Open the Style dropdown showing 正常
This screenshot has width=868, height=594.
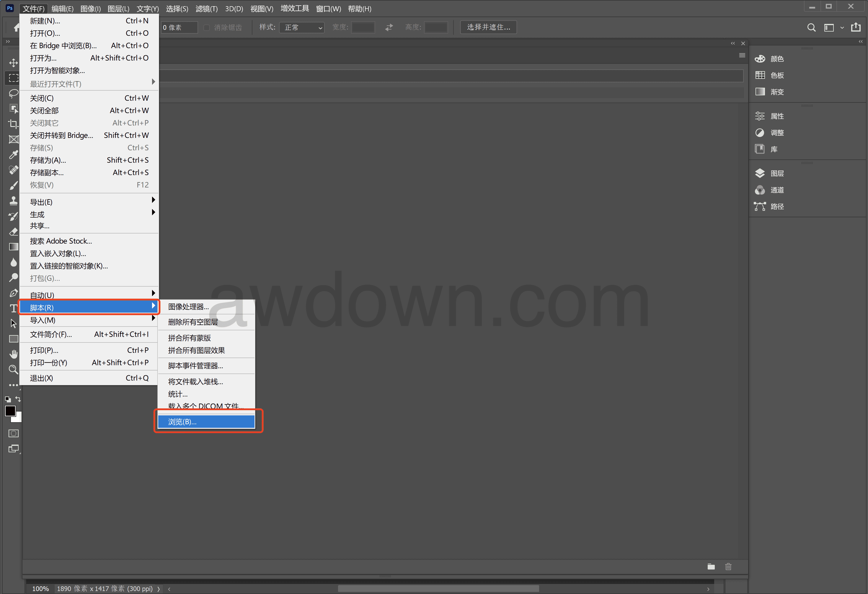(302, 27)
